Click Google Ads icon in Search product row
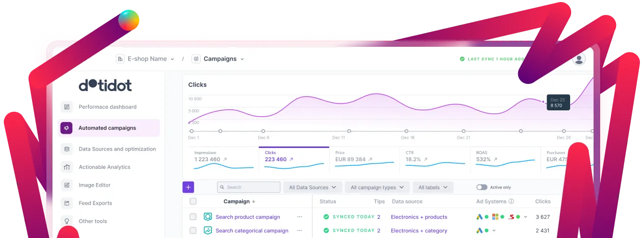 pos(479,217)
